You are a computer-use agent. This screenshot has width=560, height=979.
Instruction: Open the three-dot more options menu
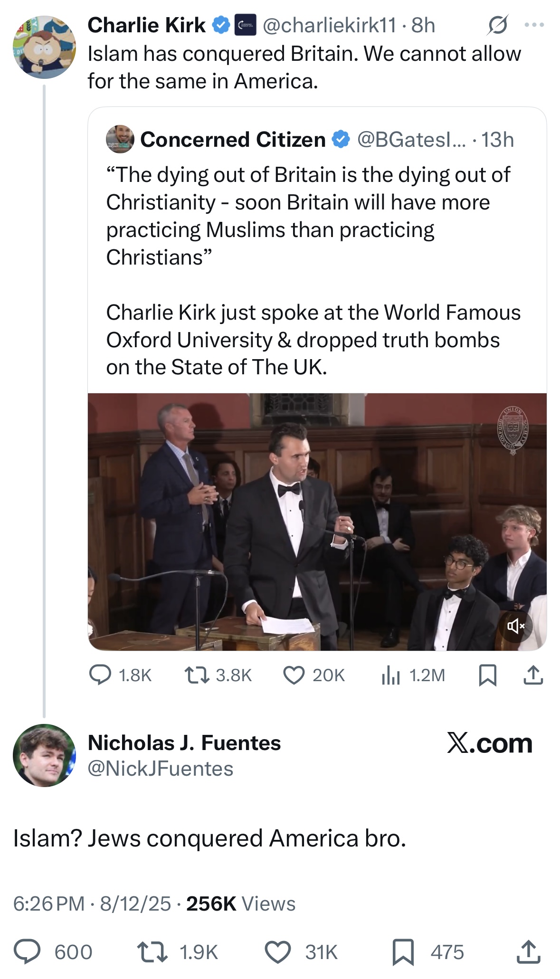534,25
